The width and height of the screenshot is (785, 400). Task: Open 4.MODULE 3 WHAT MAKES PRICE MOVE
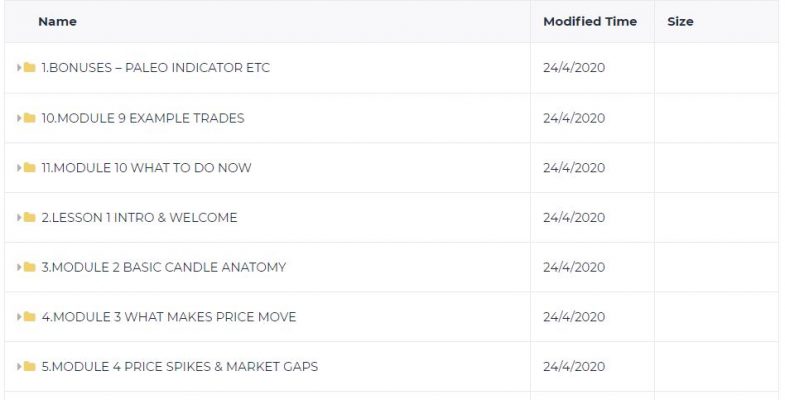point(169,317)
